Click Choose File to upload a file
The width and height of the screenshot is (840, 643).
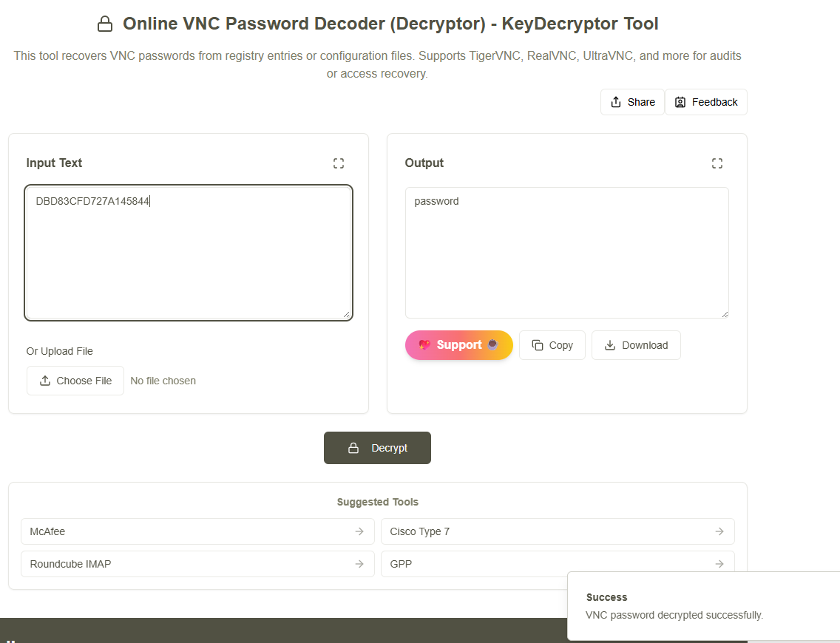[75, 380]
